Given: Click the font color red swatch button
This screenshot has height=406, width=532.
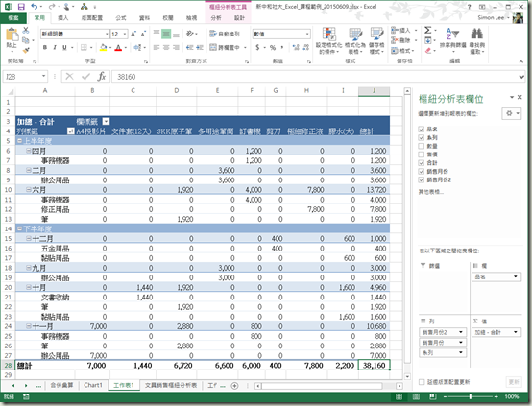Looking at the screenshot, I should tap(118, 47).
